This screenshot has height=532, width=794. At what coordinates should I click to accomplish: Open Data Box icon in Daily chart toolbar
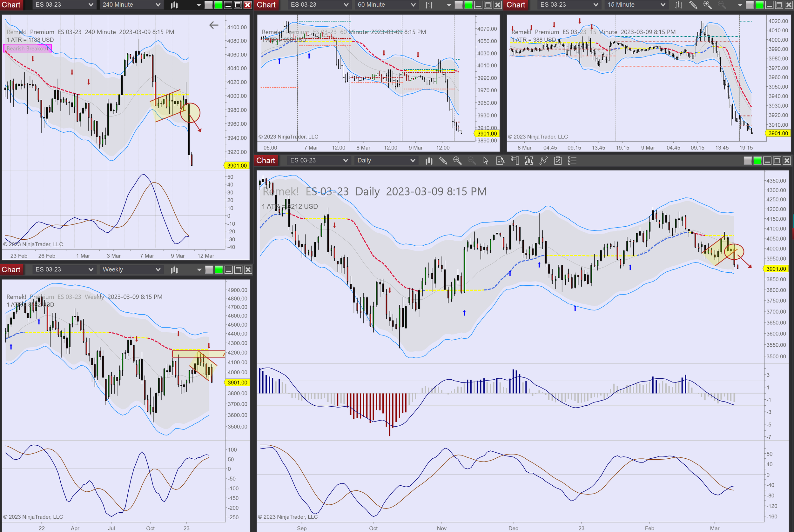coord(500,161)
